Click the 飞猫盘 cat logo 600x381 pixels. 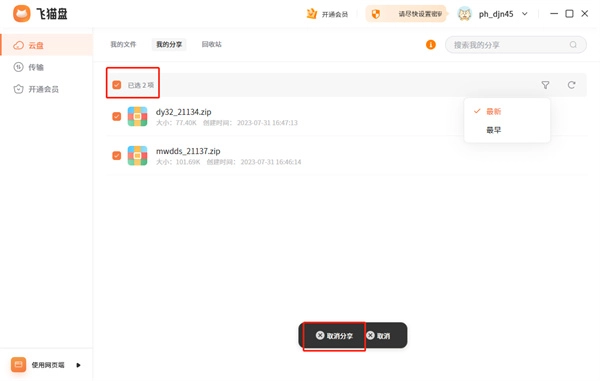pos(22,14)
